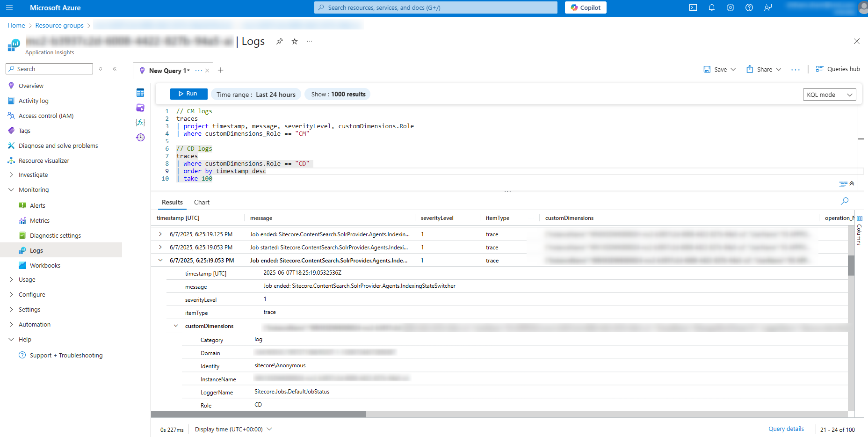868x437 pixels.
Task: Open the help question mark menu
Action: pyautogui.click(x=749, y=7)
